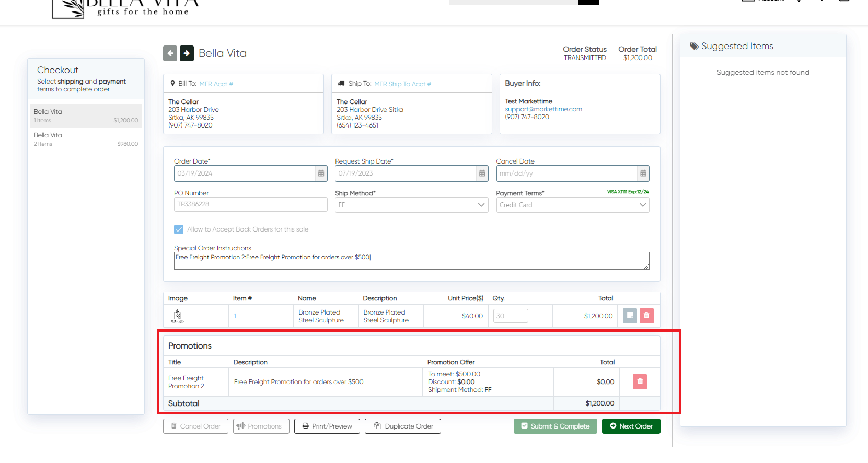Add note to Bronze Plated Steel Sculpture item

630,316
